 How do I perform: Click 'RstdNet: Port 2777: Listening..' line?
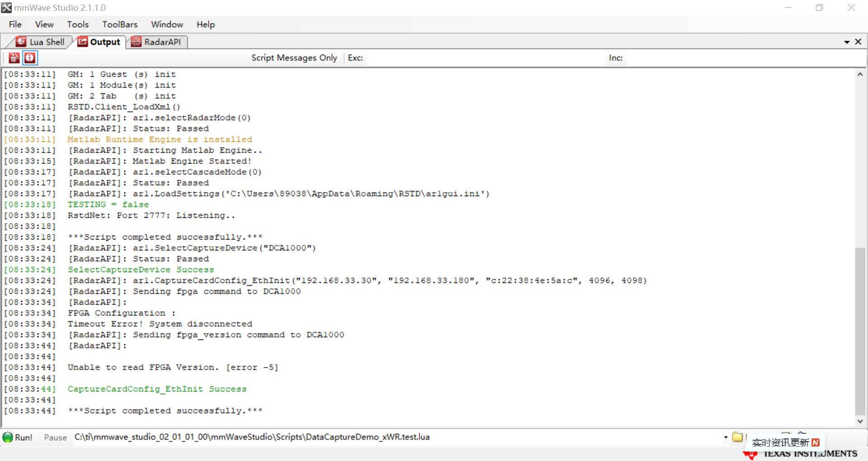point(151,216)
